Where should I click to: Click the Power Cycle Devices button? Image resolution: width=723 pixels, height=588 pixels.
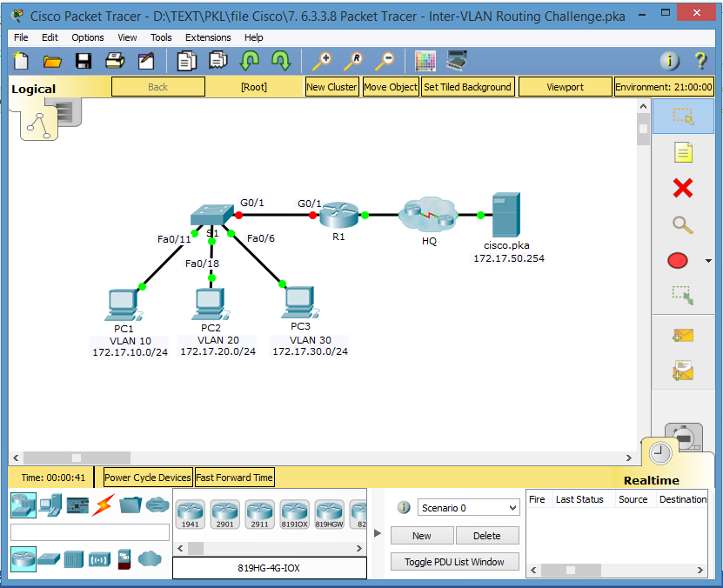[x=148, y=478]
